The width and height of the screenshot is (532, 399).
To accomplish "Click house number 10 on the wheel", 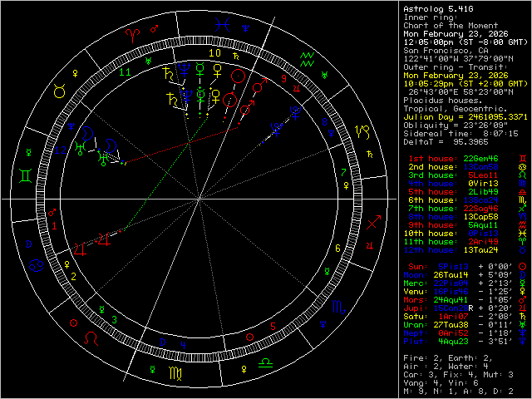I will coord(214,53).
